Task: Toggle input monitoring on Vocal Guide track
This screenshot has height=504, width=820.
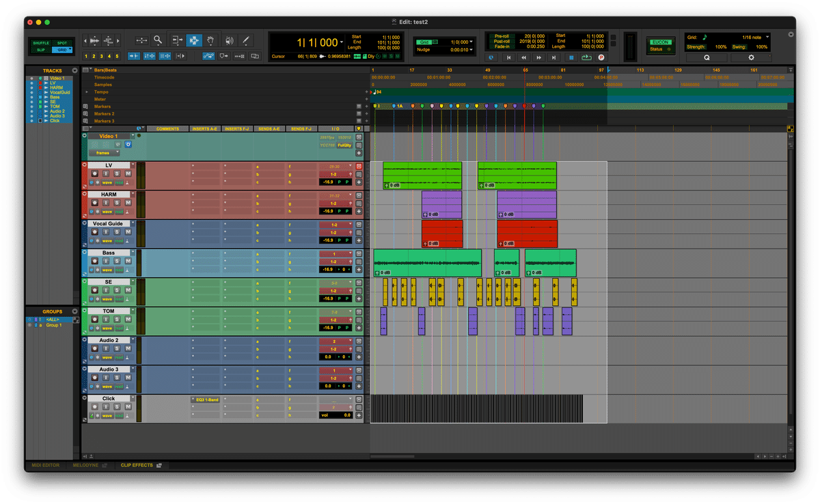Action: tap(106, 233)
